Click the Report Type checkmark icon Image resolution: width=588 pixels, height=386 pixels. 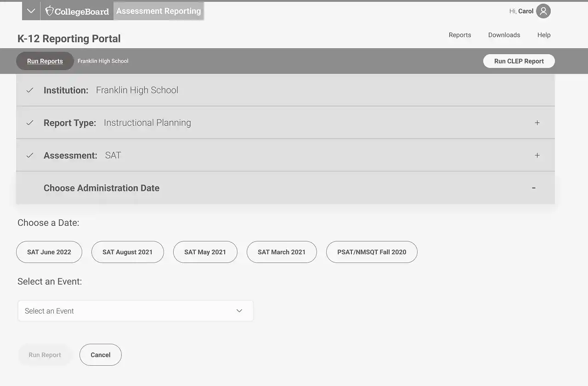click(30, 123)
